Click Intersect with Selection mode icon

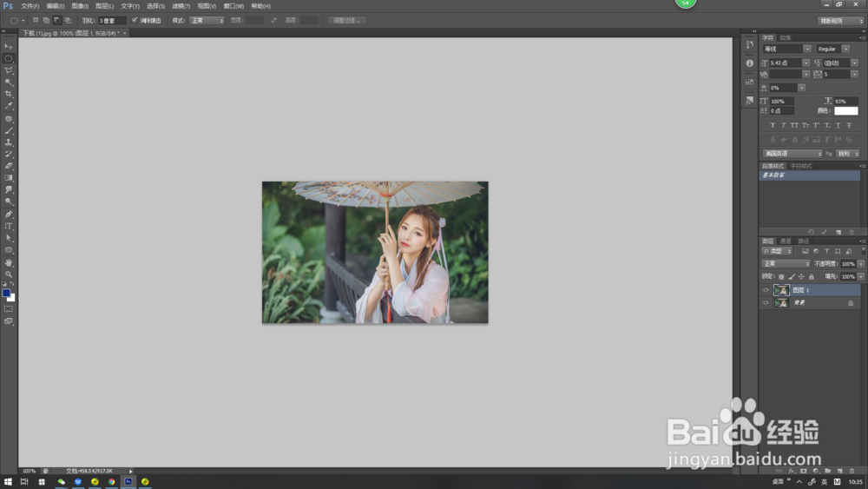[x=68, y=21]
